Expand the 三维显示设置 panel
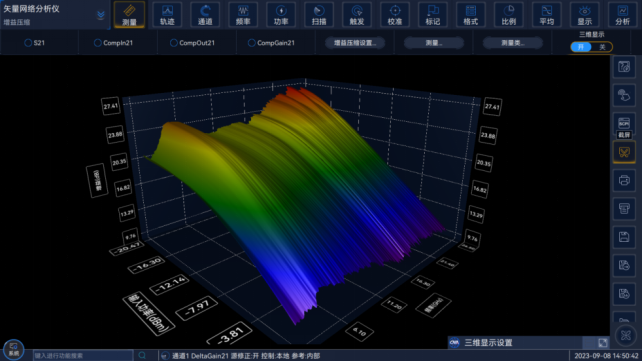The width and height of the screenshot is (642, 361). coord(602,343)
